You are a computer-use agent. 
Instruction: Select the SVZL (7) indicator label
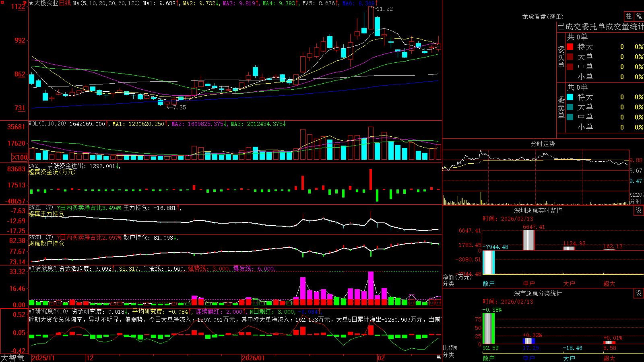[41, 208]
